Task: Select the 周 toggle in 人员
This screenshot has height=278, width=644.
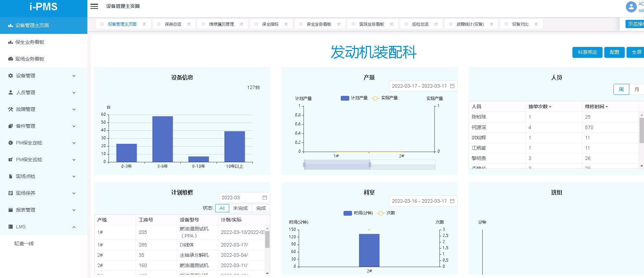Action: [621, 89]
